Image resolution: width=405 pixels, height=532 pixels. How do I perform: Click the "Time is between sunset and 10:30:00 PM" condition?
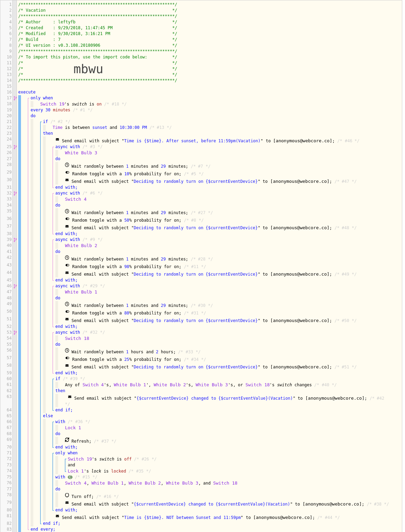pyautogui.click(x=100, y=128)
